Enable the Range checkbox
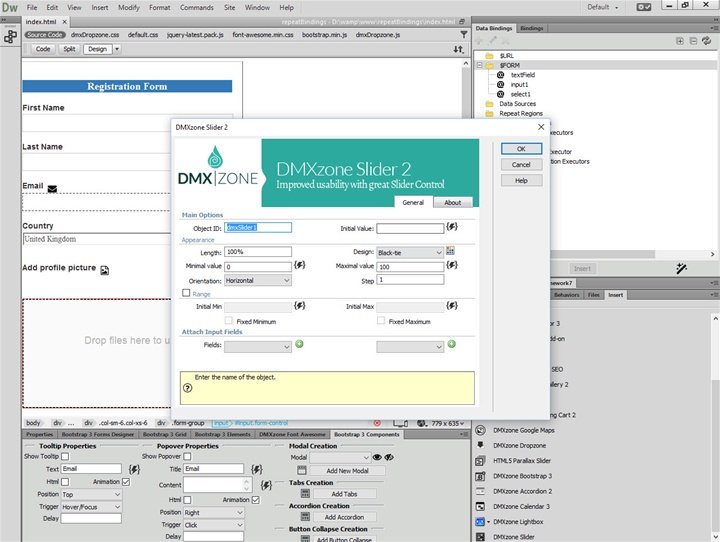The width and height of the screenshot is (720, 542). (x=186, y=293)
